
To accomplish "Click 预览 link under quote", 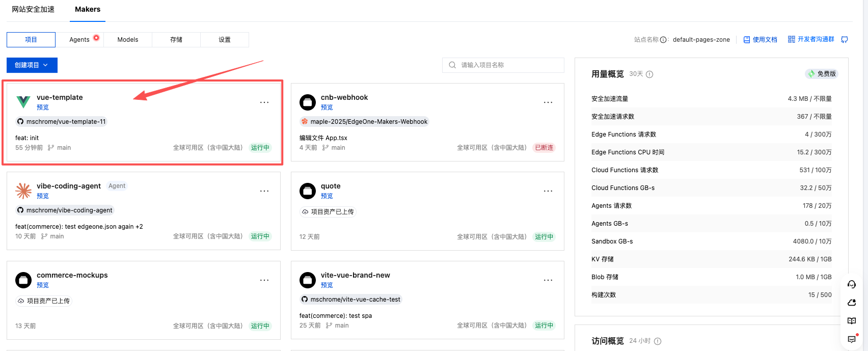I will [327, 196].
